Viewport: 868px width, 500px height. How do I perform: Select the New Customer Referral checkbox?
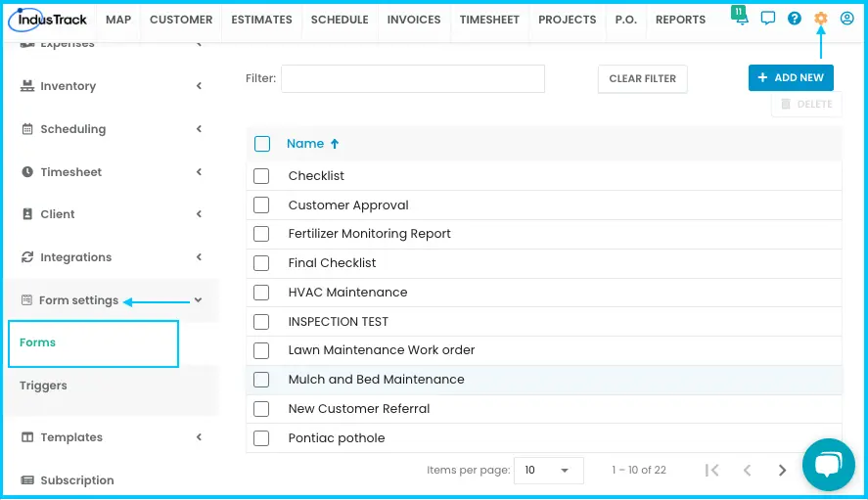point(261,409)
